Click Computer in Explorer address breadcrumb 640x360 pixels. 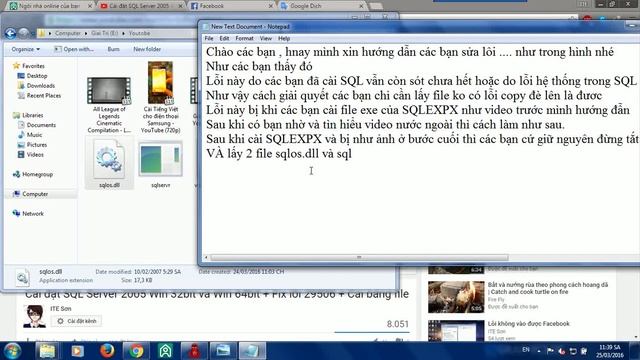point(68,33)
